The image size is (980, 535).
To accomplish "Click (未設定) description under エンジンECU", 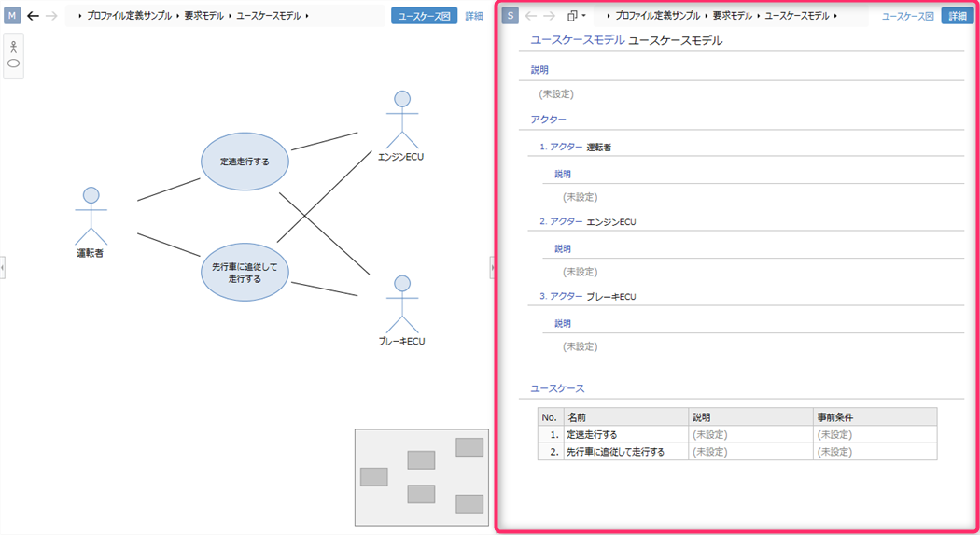I will 580,272.
